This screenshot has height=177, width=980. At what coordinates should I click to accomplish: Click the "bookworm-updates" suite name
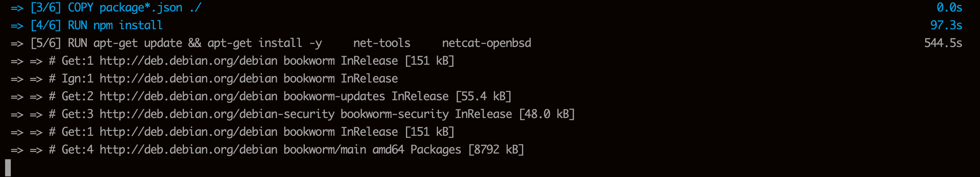(334, 96)
